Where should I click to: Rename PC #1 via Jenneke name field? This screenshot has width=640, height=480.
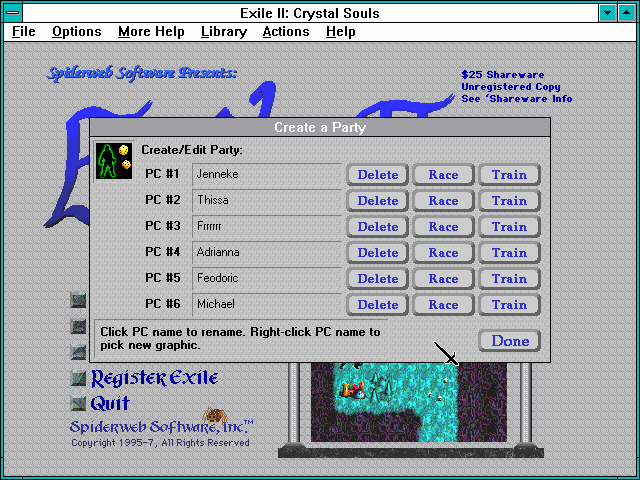point(267,174)
